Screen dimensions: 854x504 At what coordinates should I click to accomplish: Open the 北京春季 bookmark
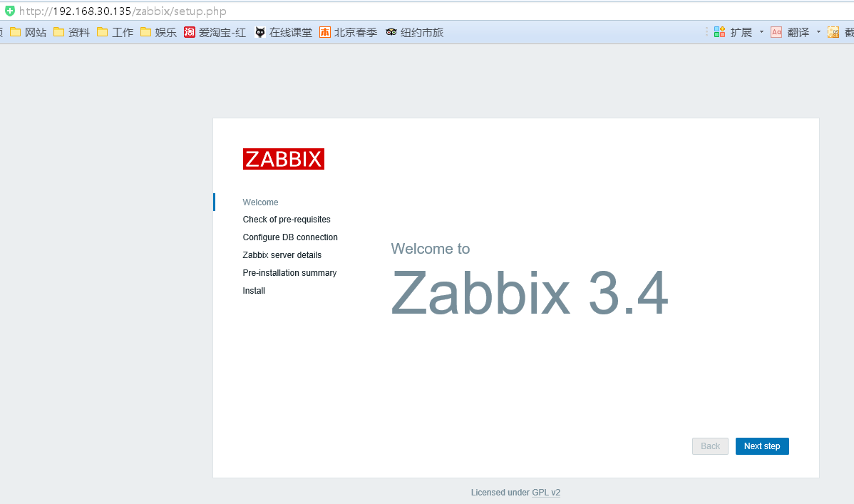(x=349, y=32)
